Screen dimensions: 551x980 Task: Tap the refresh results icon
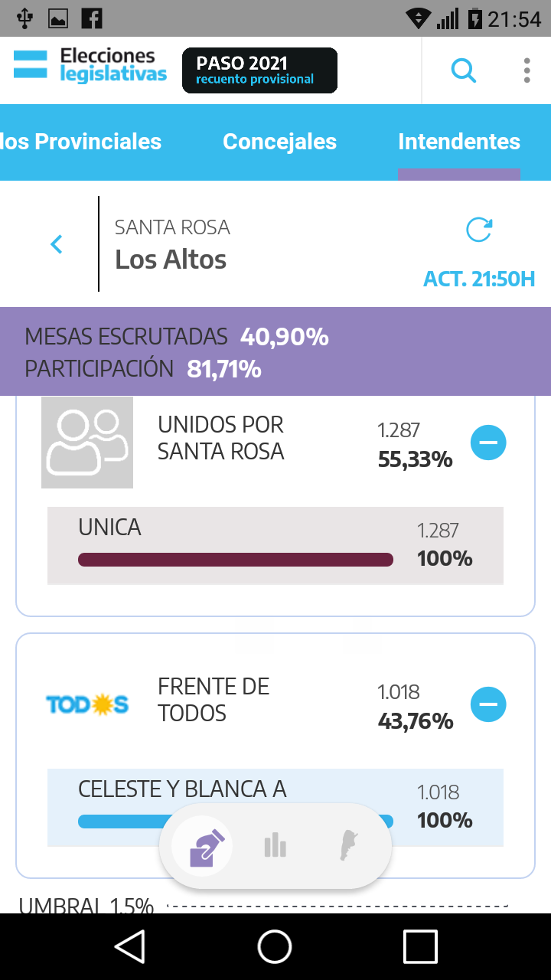(x=479, y=230)
